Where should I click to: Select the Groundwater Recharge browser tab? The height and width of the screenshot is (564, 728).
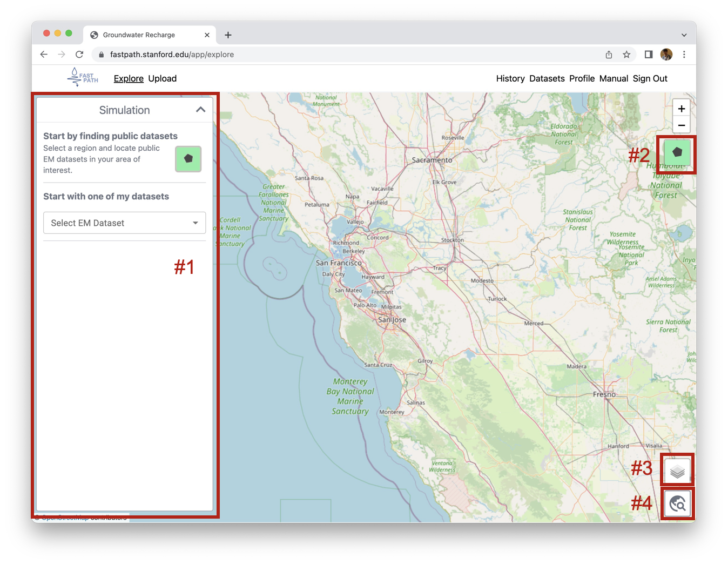pos(150,35)
